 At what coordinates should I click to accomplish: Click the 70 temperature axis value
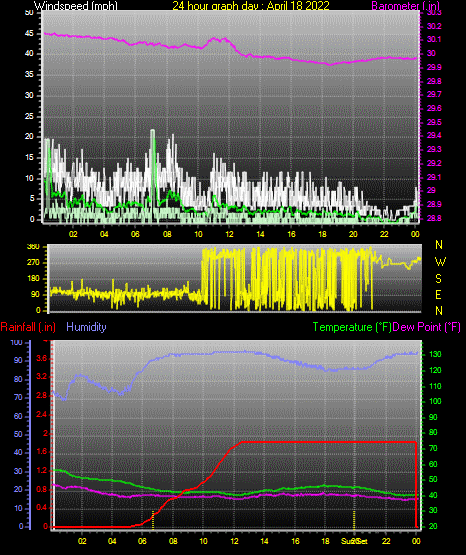[433, 448]
